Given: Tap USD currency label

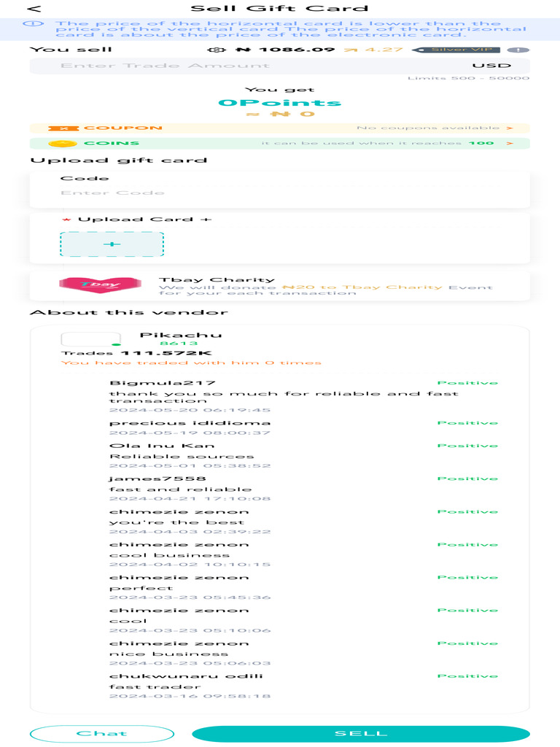Looking at the screenshot, I should (491, 66).
